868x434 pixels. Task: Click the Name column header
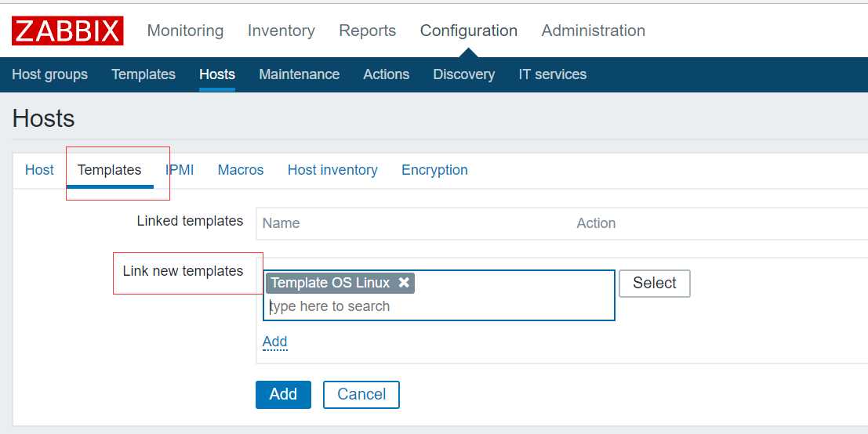click(281, 223)
